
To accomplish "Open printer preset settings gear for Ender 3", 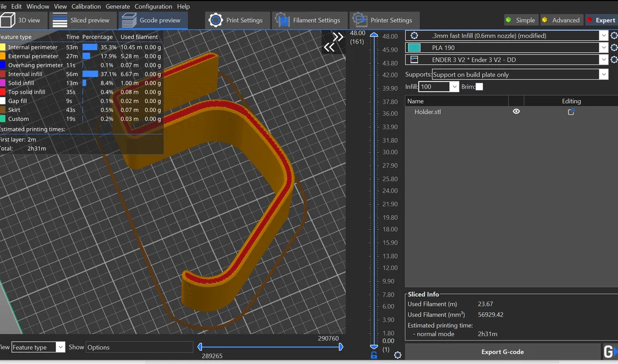I will (614, 60).
